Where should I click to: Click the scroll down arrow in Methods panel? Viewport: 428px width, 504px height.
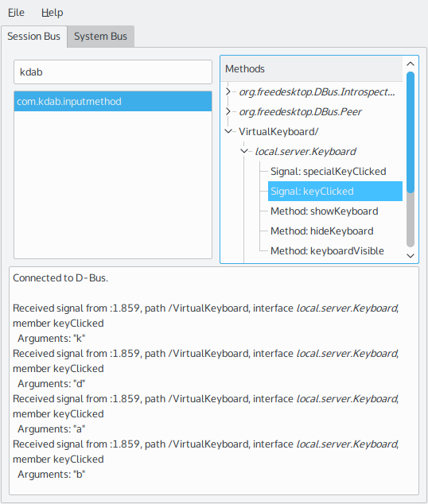[x=410, y=256]
